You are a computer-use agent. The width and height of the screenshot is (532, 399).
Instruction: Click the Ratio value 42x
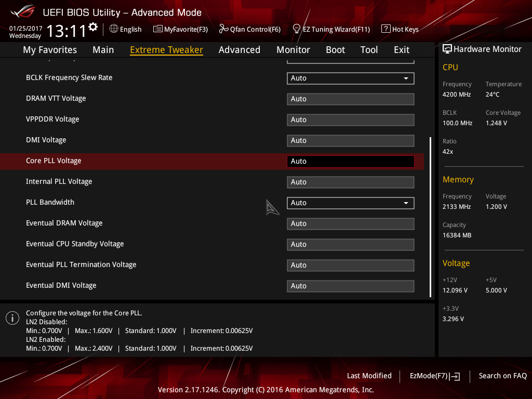448,152
